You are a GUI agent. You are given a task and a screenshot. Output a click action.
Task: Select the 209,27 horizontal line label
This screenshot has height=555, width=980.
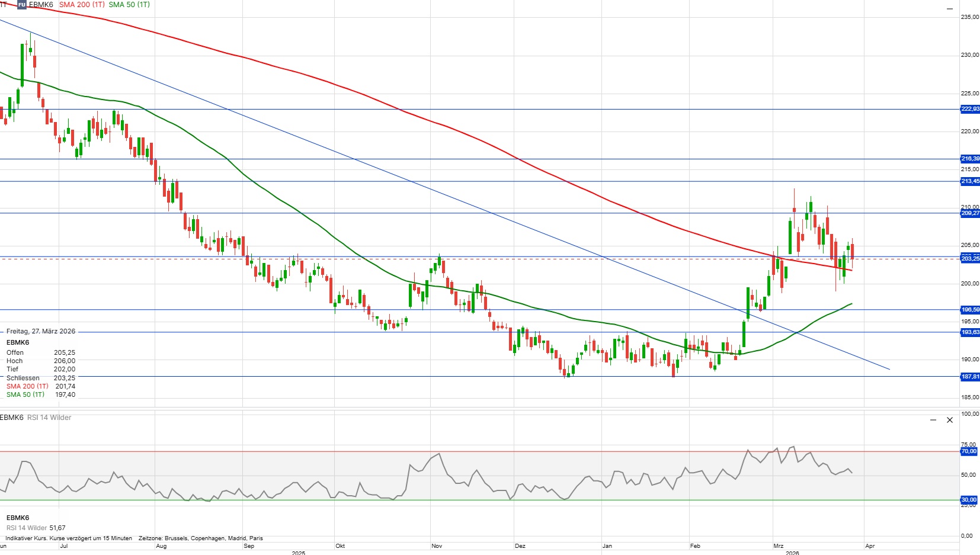tap(969, 213)
